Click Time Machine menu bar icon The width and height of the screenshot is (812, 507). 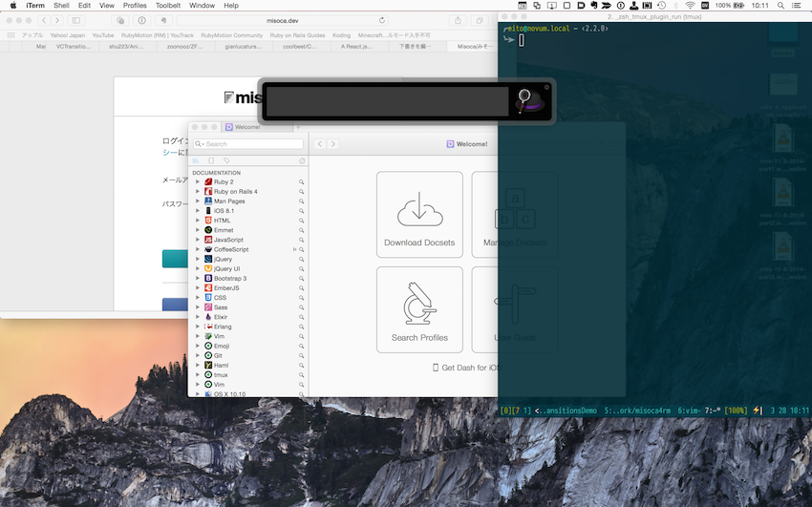pyautogui.click(x=661, y=5)
